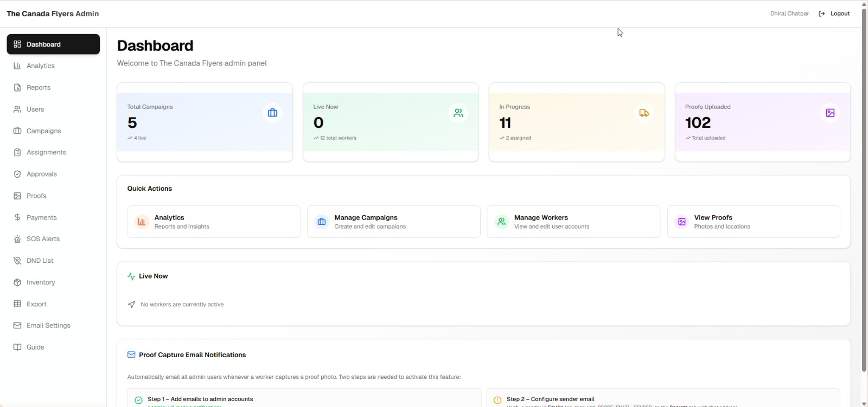Open Manage Workers quick action card
This screenshot has width=868, height=407.
click(573, 222)
